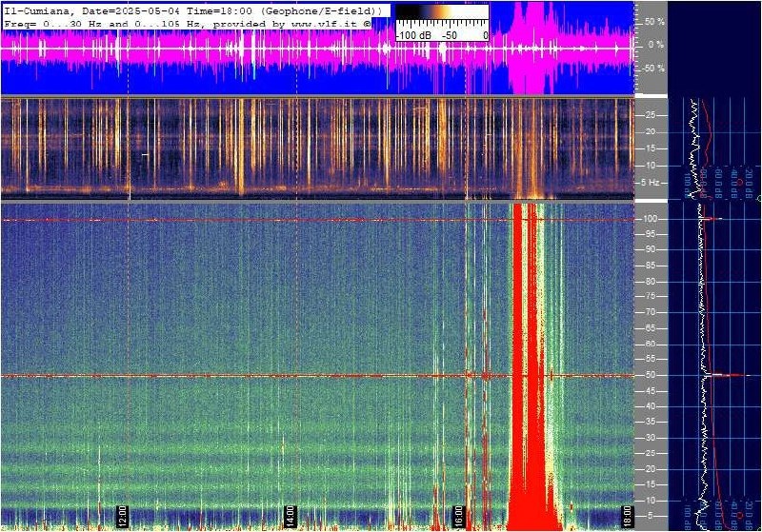The image size is (762, 532).
Task: Click the '70' frequency label
Action: click(651, 312)
